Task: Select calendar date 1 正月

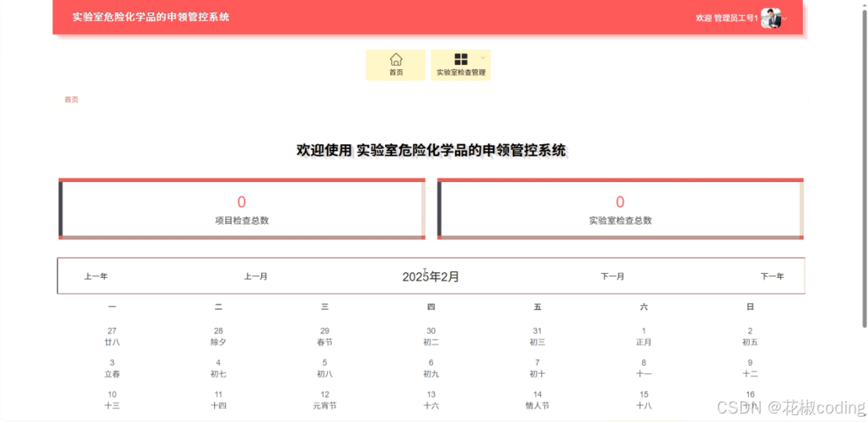Action: point(644,337)
